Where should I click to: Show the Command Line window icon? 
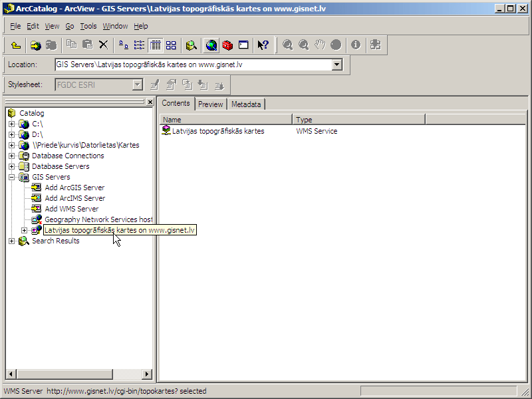click(243, 45)
